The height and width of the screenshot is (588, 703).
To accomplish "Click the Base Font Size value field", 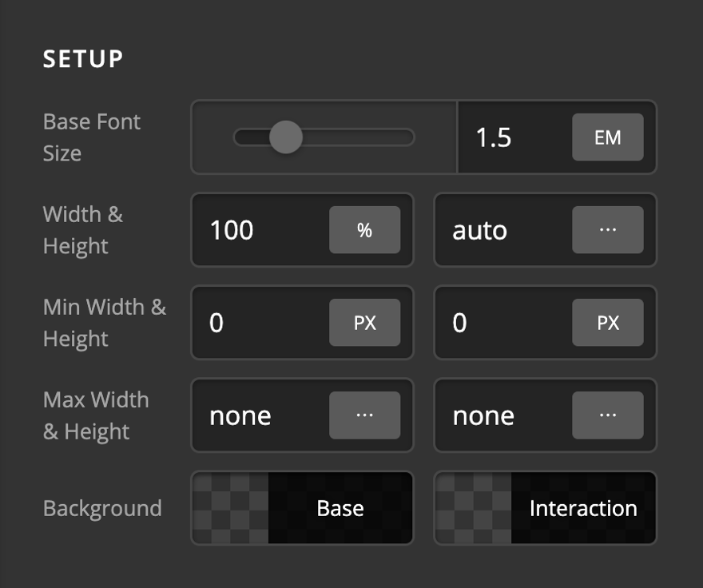I will click(513, 137).
